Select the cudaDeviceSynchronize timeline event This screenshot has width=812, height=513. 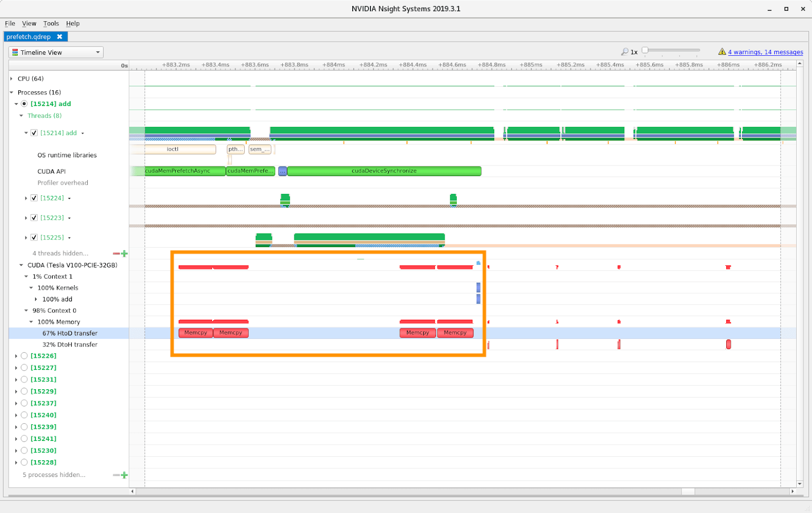coord(384,171)
